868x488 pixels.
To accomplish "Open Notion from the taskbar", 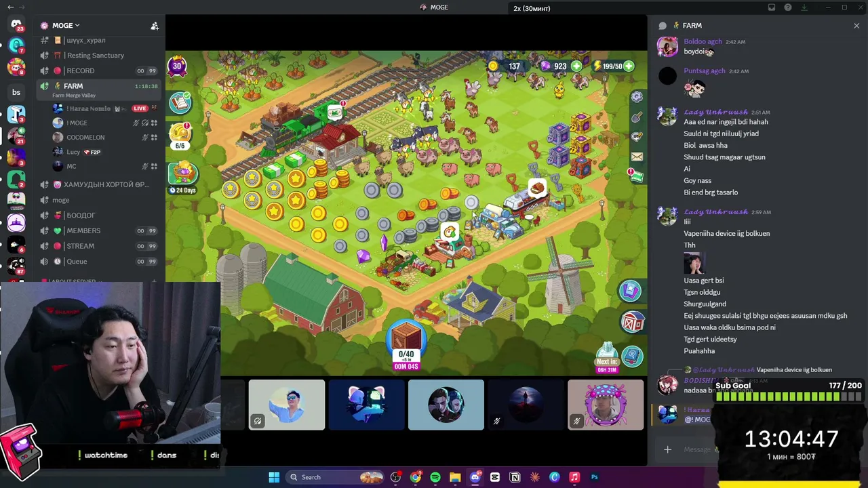I will coord(515,477).
